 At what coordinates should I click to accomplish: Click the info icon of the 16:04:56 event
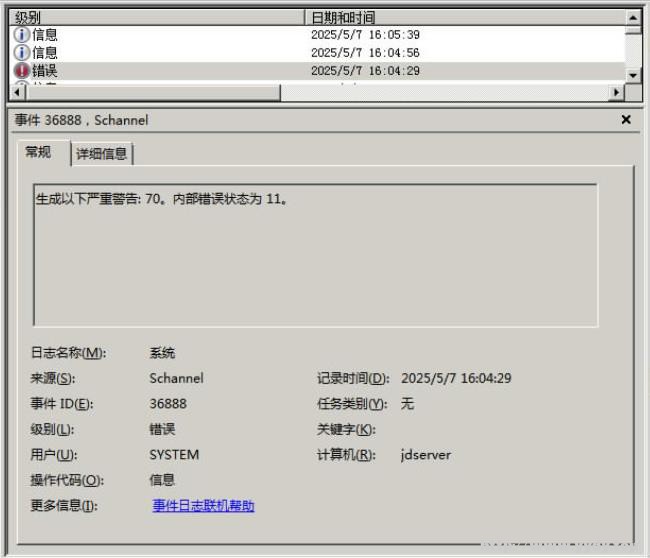(22, 53)
